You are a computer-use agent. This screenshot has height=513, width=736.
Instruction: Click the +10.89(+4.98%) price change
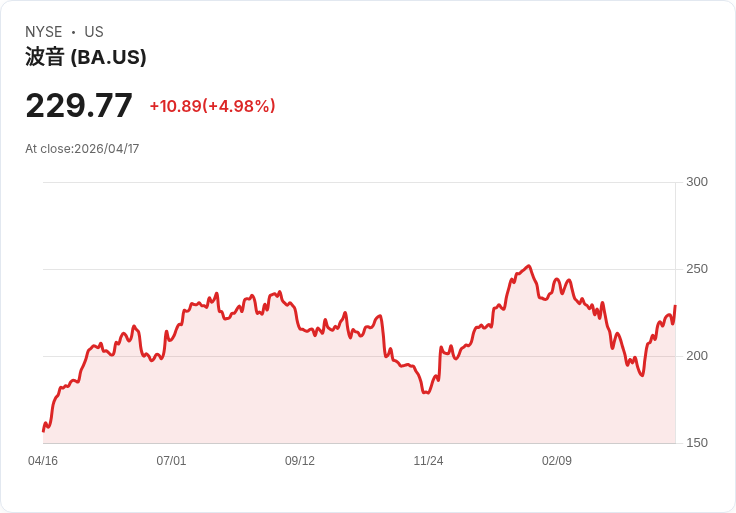212,106
